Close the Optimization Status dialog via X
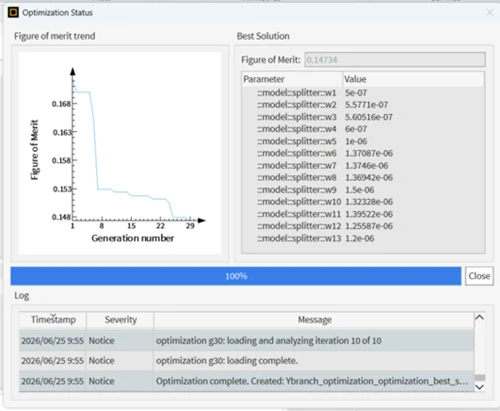Screen dimensions: 500x411 point(490,12)
